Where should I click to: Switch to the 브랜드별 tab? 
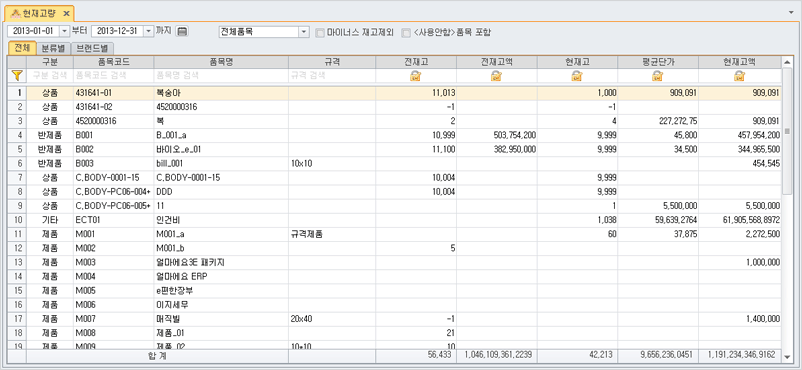click(92, 49)
